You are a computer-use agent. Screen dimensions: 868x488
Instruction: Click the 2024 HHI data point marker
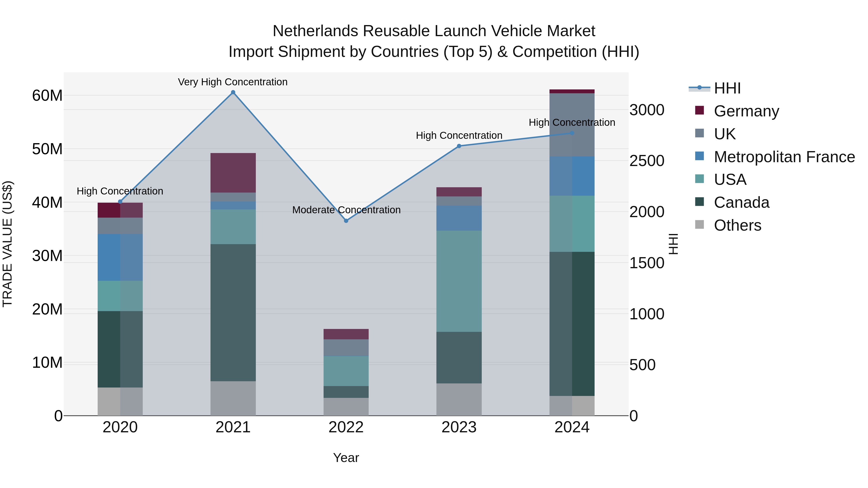[572, 133]
